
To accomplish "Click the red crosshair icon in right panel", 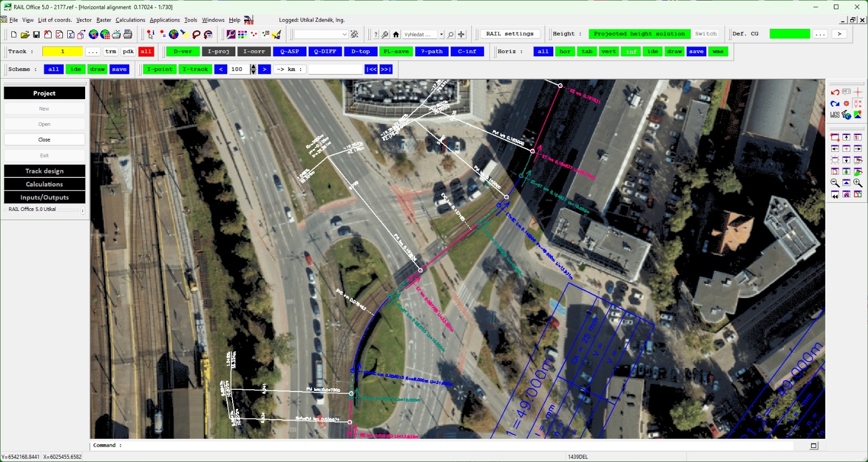I will pyautogui.click(x=858, y=92).
